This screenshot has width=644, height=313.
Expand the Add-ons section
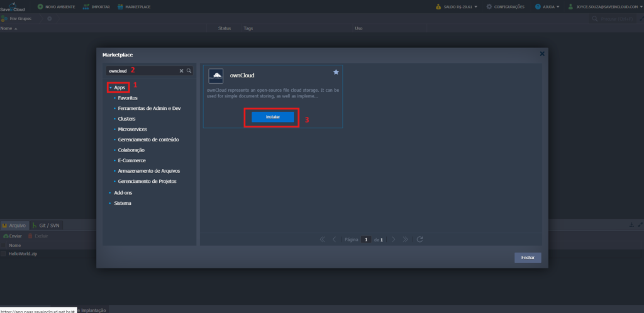(x=123, y=193)
